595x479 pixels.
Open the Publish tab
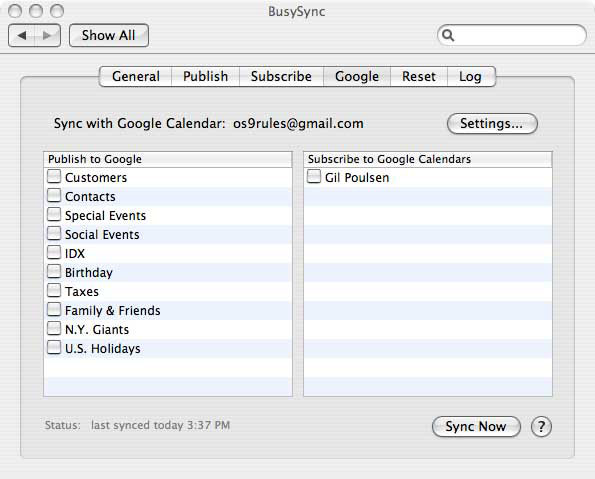point(205,76)
